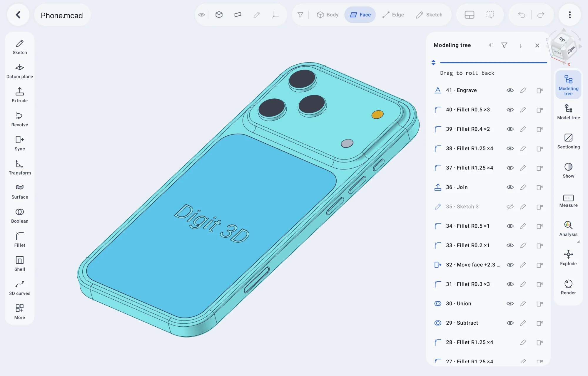Choose the Shell tool
588x376 pixels.
(x=20, y=264)
